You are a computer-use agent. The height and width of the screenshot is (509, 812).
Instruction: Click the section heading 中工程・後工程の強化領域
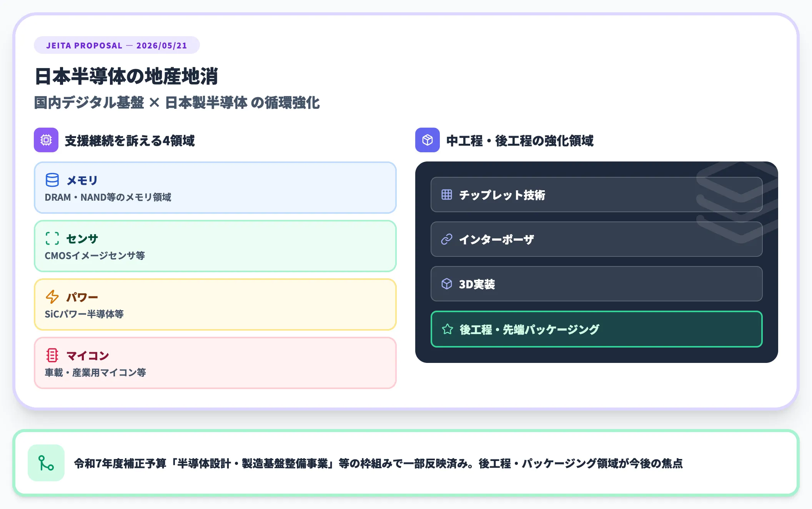click(520, 141)
